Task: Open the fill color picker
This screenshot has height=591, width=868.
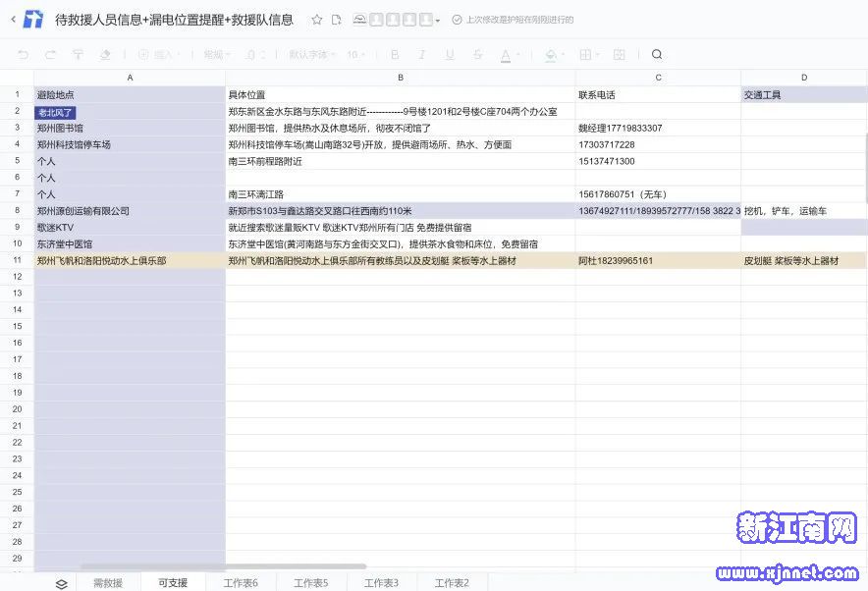Action: point(552,55)
